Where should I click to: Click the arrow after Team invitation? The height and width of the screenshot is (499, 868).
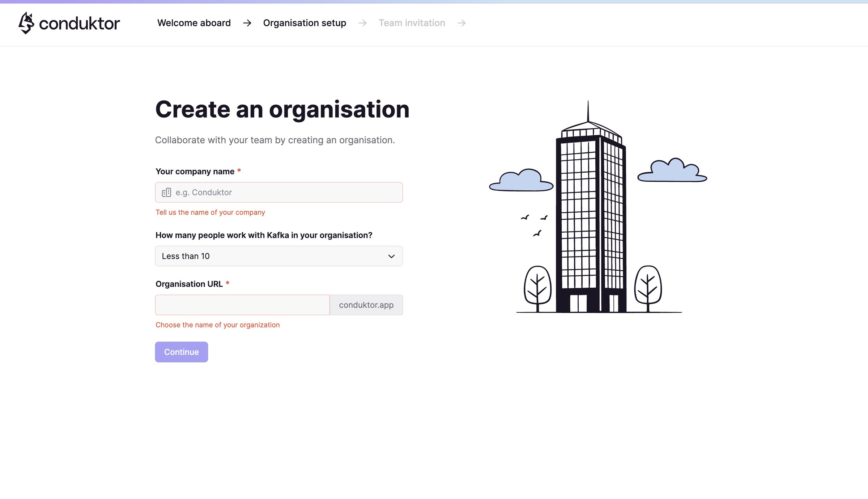[461, 23]
